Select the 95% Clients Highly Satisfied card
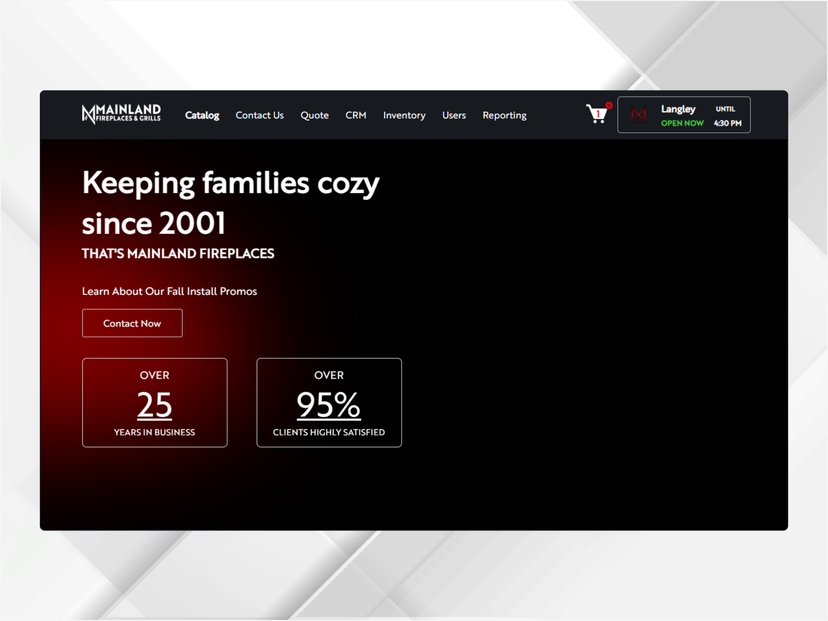Viewport: 828px width, 621px height. tap(329, 402)
